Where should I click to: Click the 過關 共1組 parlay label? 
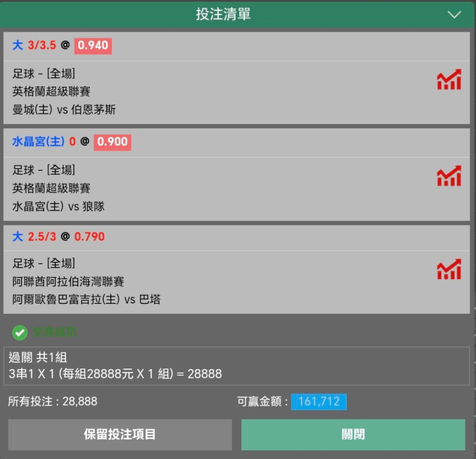38,357
